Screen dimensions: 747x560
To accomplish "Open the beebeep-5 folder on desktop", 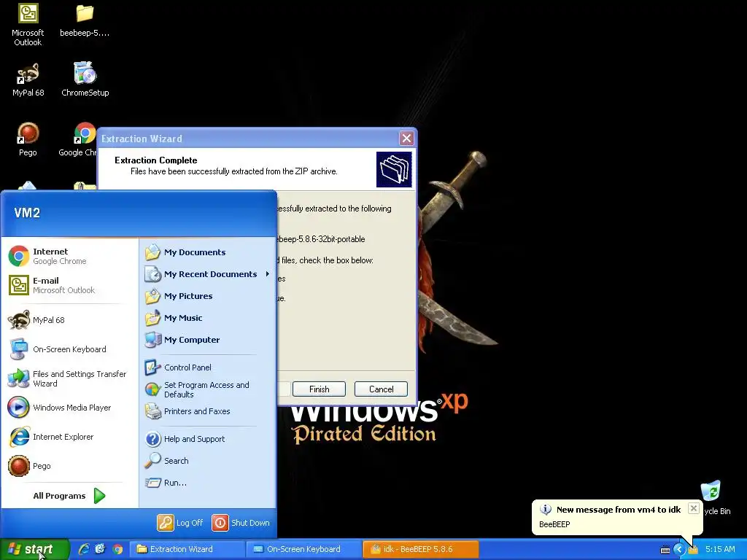I will (85, 20).
